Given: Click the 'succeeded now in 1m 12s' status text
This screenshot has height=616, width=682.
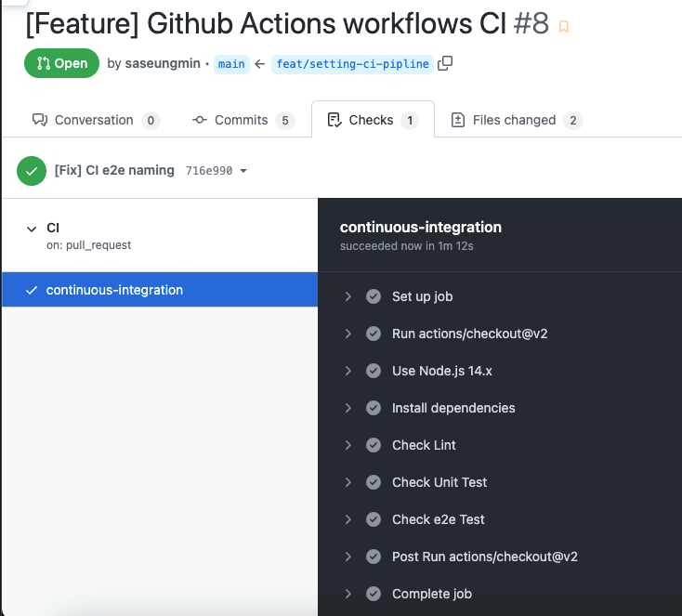Looking at the screenshot, I should click(x=407, y=246).
